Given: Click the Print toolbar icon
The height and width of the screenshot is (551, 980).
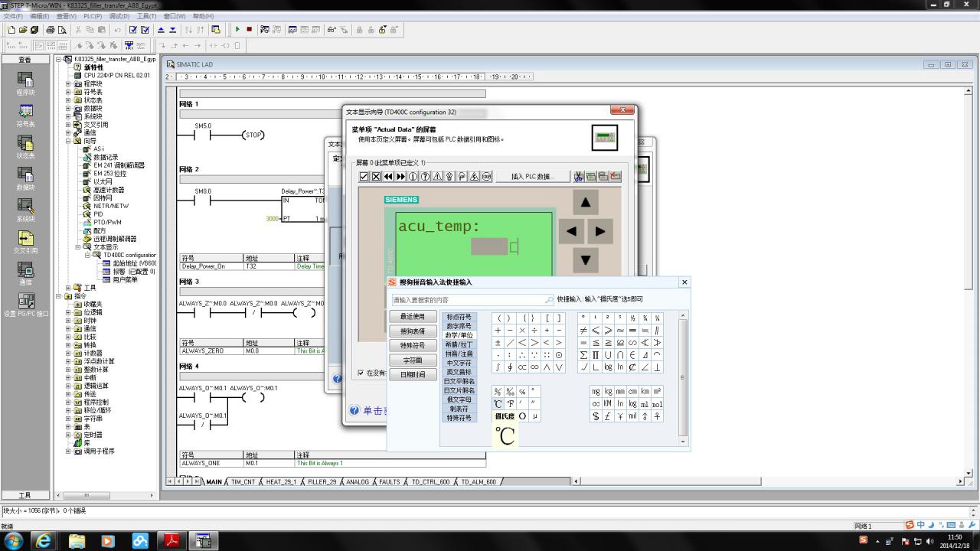Looking at the screenshot, I should click(x=51, y=30).
